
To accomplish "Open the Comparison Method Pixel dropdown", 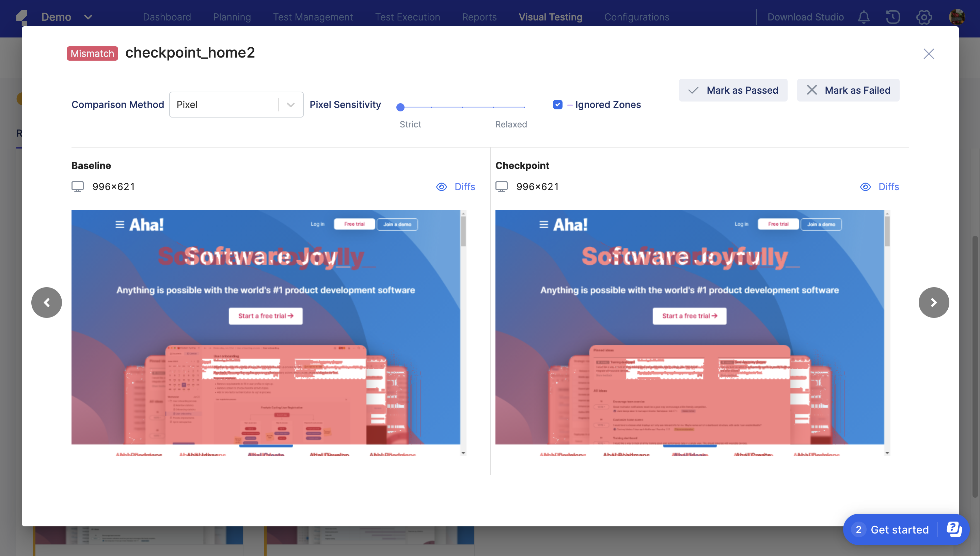I will click(236, 105).
